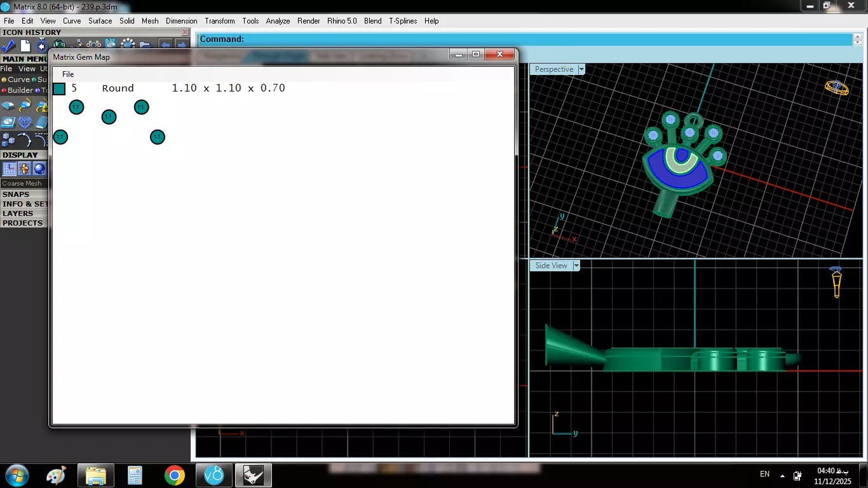Expand the INFO & SET panel
Screen dimensions: 868x488
24,204
